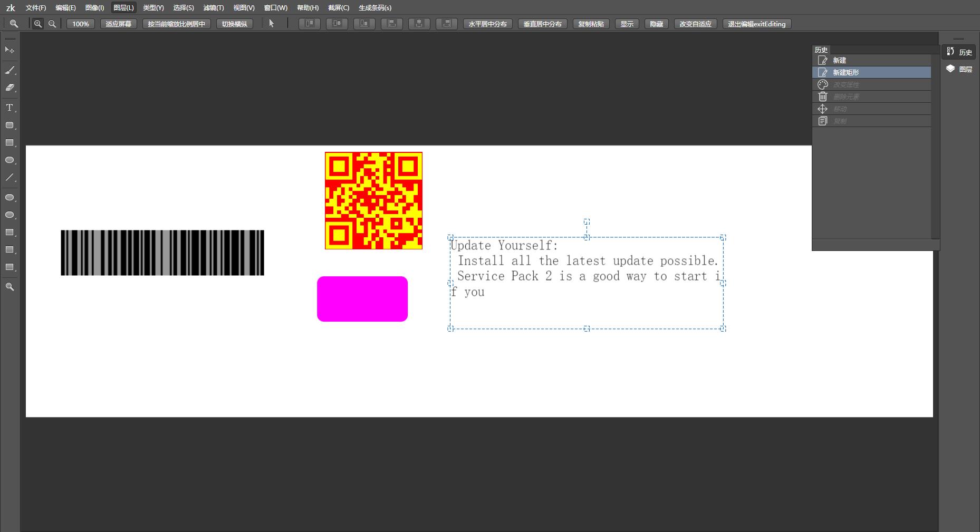The width and height of the screenshot is (980, 532).
Task: Open the 历史 (History) side panel icon
Action: pyautogui.click(x=959, y=52)
